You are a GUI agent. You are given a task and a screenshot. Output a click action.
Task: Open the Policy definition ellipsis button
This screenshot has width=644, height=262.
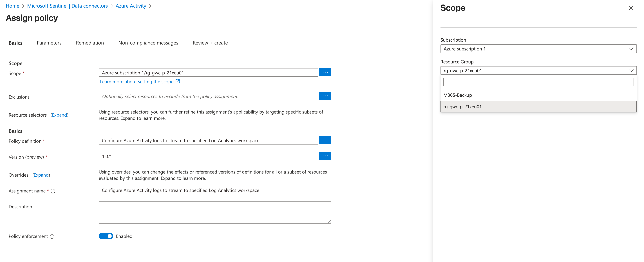point(325,140)
